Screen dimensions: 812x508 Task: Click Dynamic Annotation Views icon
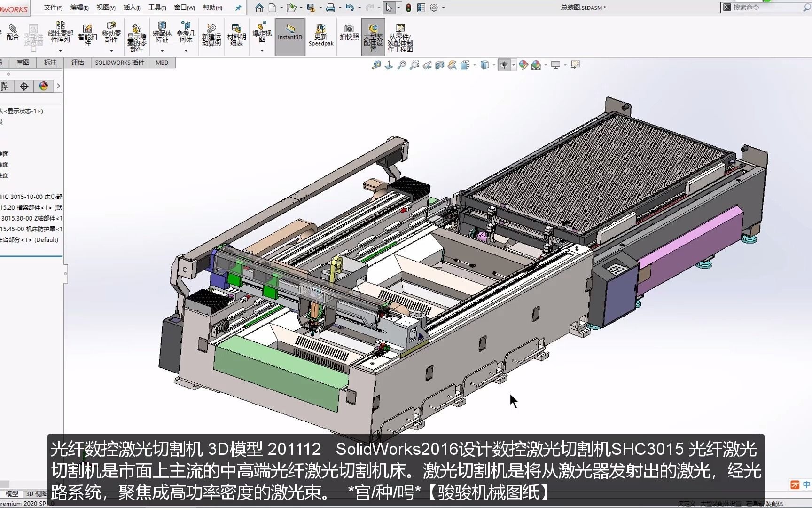(453, 65)
